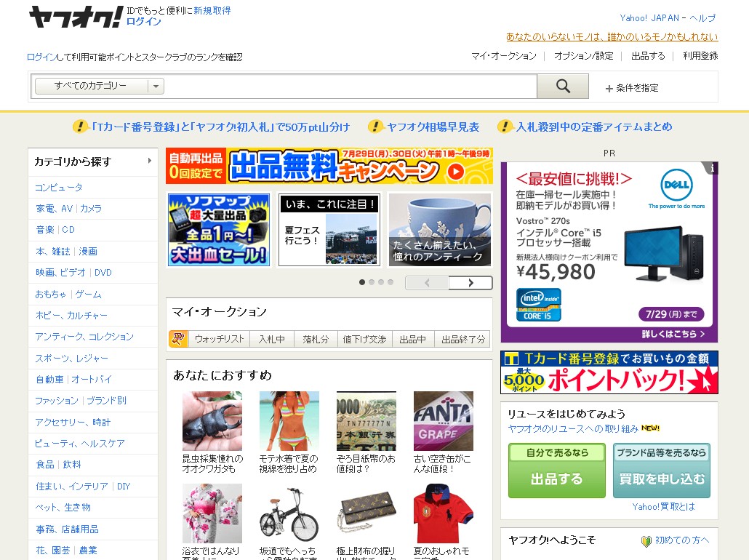749x560 pixels.
Task: Click the Tカード ポイントバック banner
Action: click(x=609, y=372)
